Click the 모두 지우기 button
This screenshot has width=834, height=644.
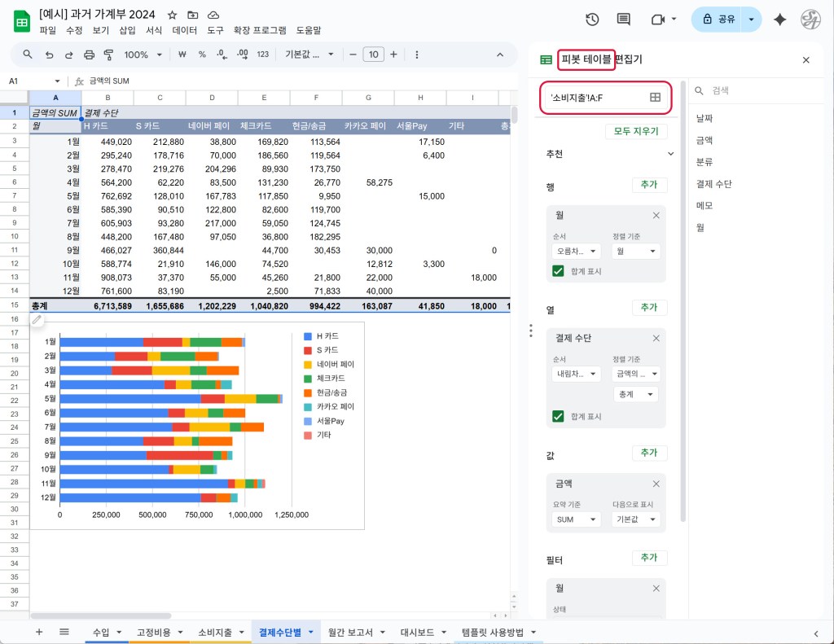pos(636,132)
